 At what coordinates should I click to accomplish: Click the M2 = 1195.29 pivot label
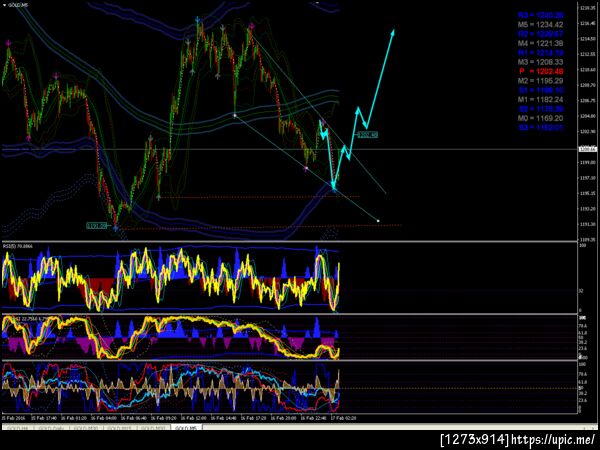click(x=540, y=81)
